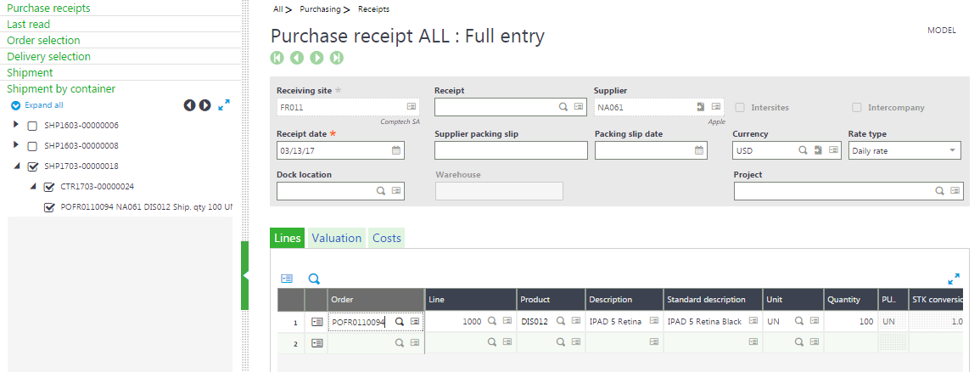Go to first record navigation icon
Viewport: 980px width, 372px height.
pos(277,58)
